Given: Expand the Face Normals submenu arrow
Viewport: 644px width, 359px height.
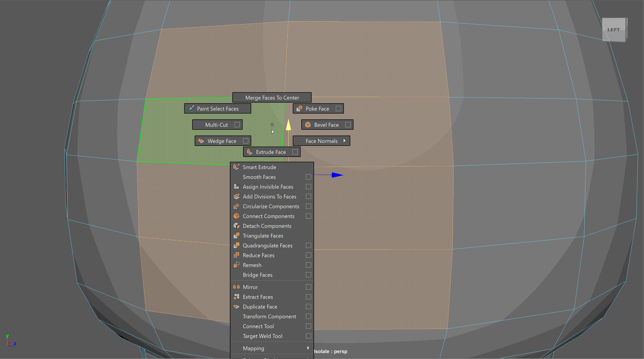Looking at the screenshot, I should 344,141.
